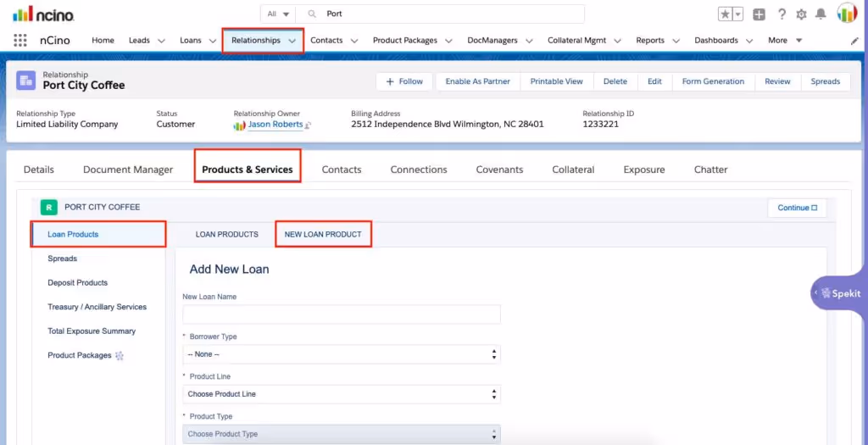Switch to the Connections tab
Image resolution: width=868 pixels, height=445 pixels.
pyautogui.click(x=419, y=170)
